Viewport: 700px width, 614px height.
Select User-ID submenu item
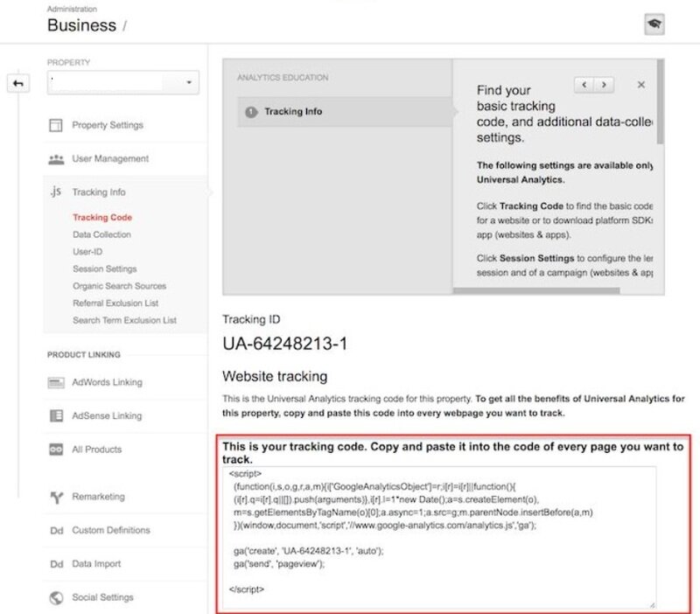(x=87, y=252)
